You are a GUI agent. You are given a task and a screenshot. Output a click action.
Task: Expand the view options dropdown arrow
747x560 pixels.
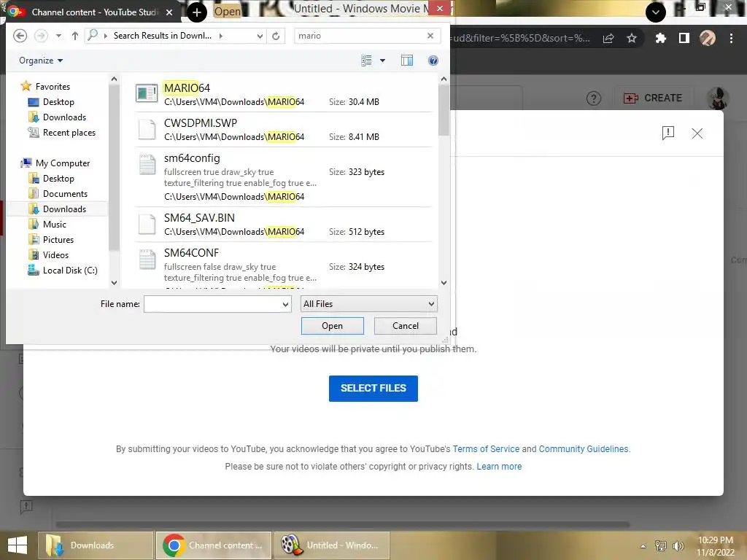(x=382, y=61)
